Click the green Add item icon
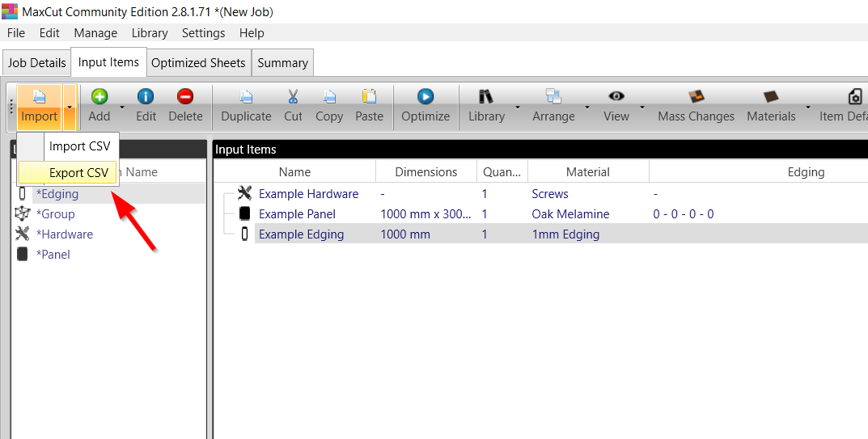The width and height of the screenshot is (868, 439). coord(99,97)
